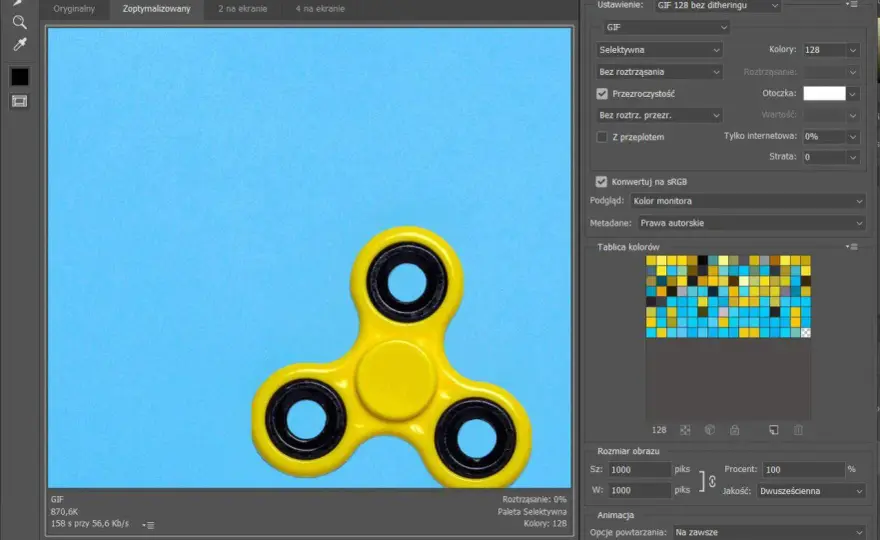Open Podgląd Kolor monitora dropdown
Image resolution: width=880 pixels, height=540 pixels.
747,201
